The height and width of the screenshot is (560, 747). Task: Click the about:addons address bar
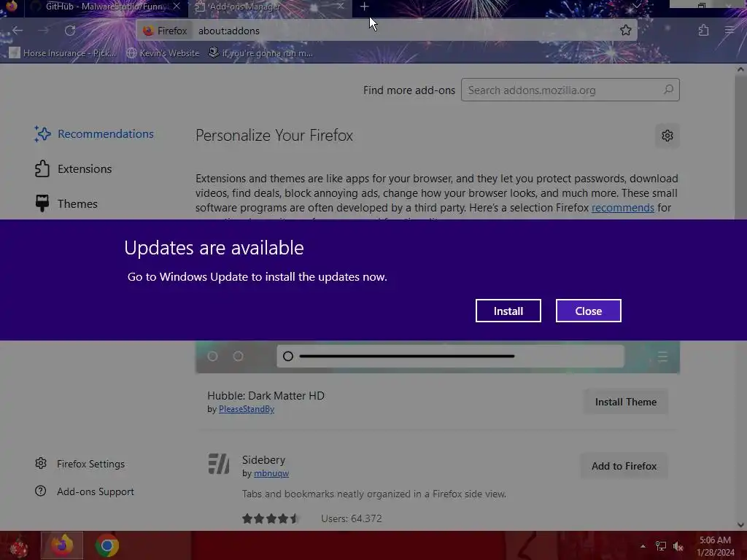[x=386, y=31]
